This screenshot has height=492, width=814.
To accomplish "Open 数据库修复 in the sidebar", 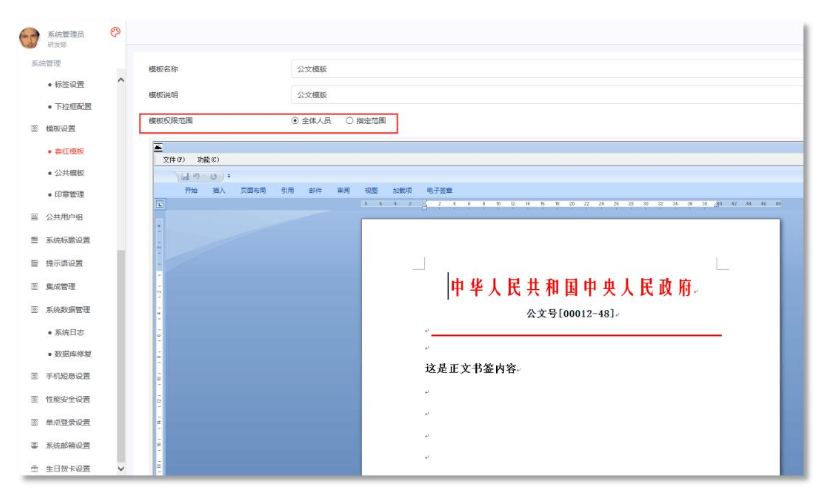I will (73, 354).
